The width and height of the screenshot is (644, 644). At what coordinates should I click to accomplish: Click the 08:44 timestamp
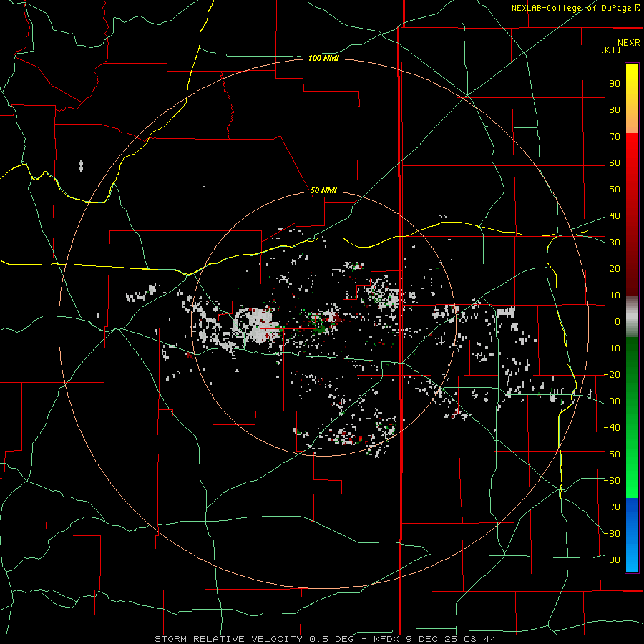click(x=479, y=639)
